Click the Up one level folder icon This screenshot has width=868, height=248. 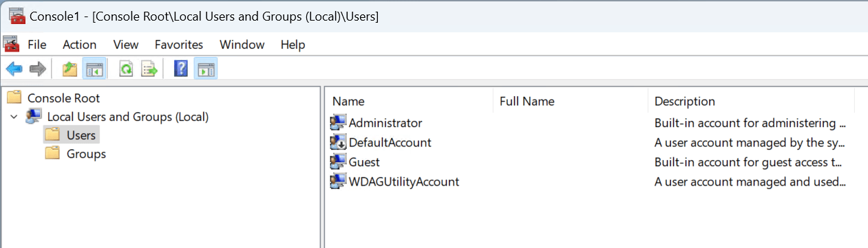[x=70, y=69]
